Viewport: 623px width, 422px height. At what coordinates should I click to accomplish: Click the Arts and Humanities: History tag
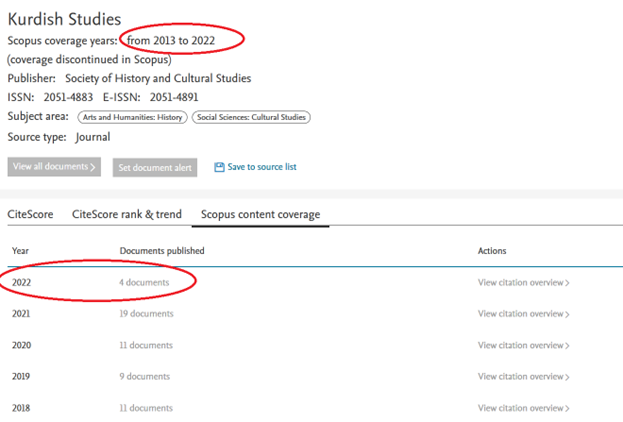click(x=131, y=117)
